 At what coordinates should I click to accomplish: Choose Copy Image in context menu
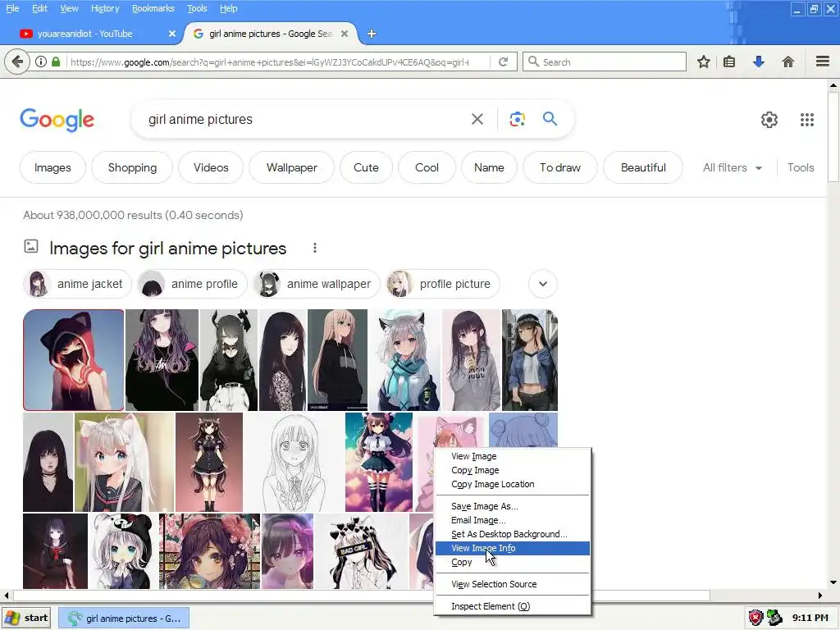coord(512,470)
